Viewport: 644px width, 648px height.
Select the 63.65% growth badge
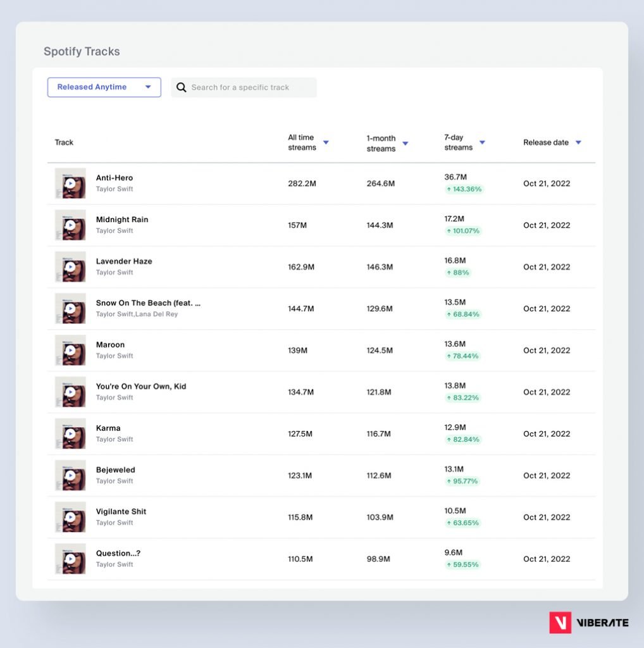click(462, 523)
